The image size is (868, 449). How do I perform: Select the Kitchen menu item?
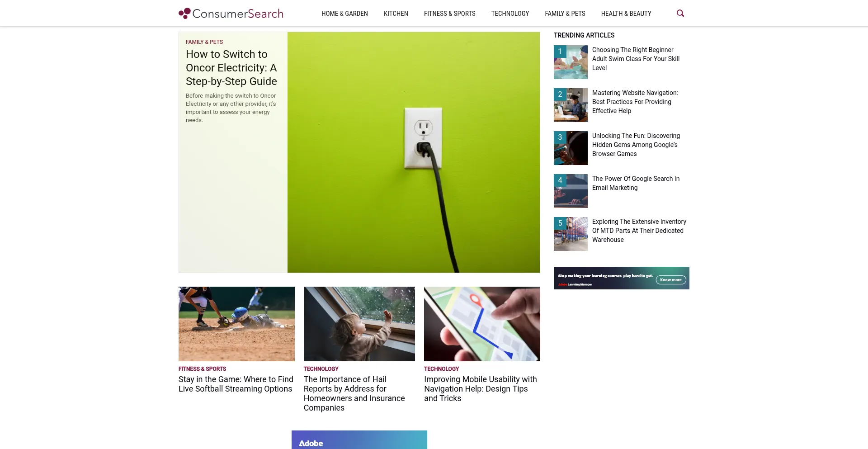click(x=396, y=14)
